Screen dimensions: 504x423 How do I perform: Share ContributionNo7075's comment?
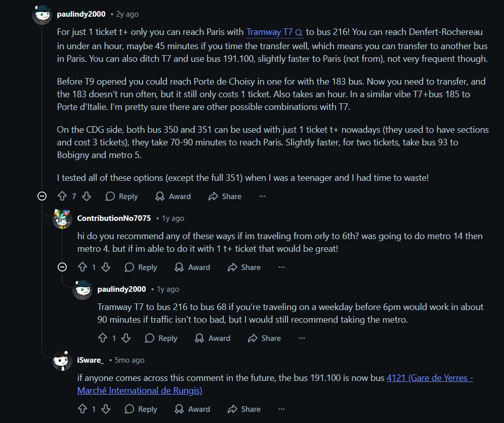244,267
